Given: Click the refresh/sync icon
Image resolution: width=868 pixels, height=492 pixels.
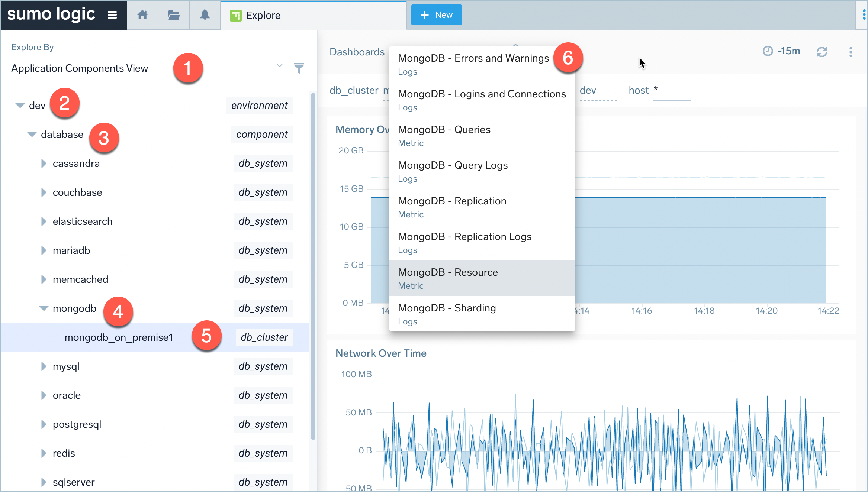Looking at the screenshot, I should (822, 52).
